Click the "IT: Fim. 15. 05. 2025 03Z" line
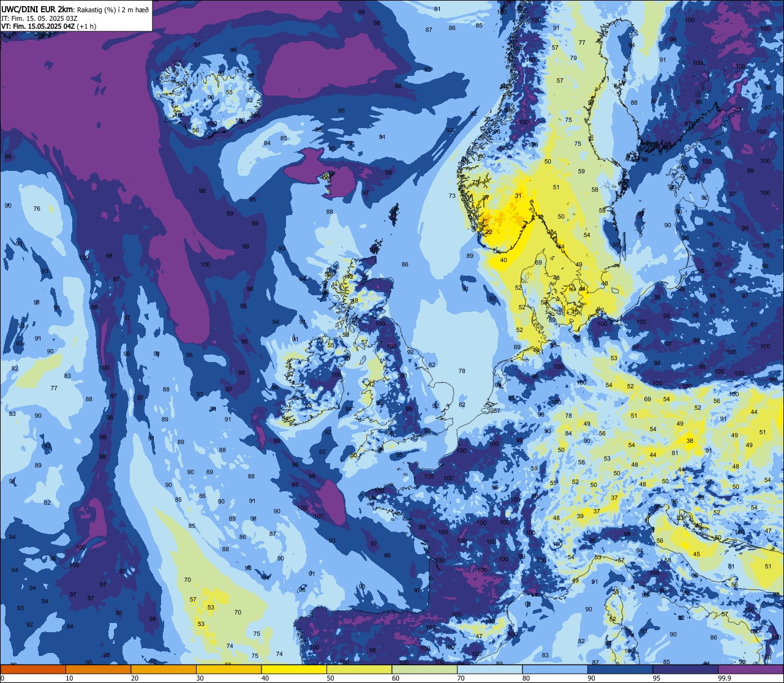 [39, 18]
